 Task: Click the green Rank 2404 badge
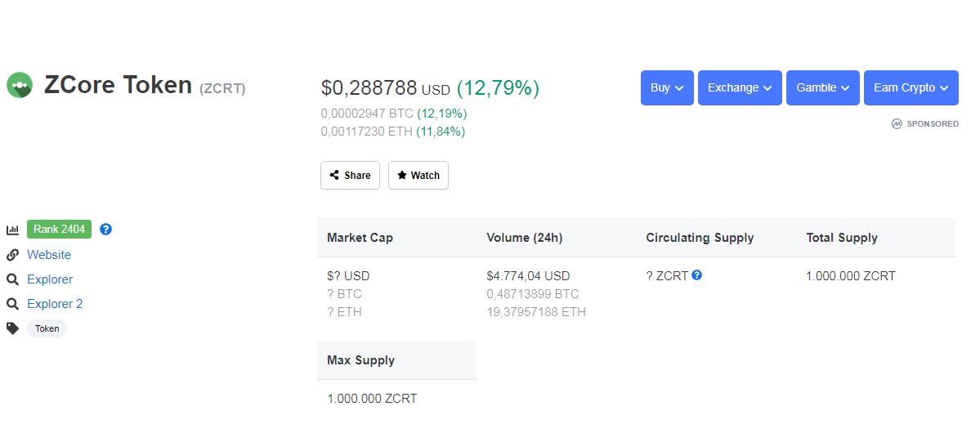[59, 230]
